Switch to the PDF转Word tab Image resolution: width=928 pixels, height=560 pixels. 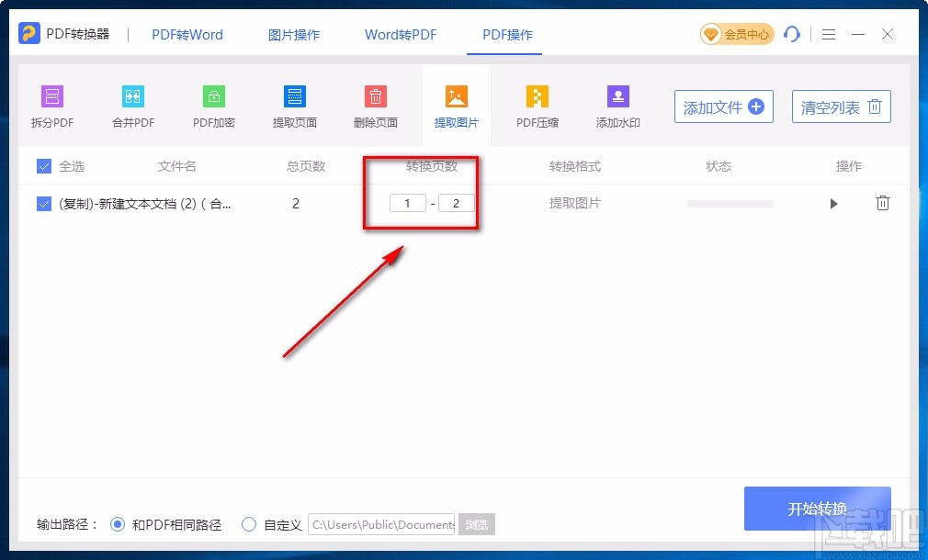187,34
